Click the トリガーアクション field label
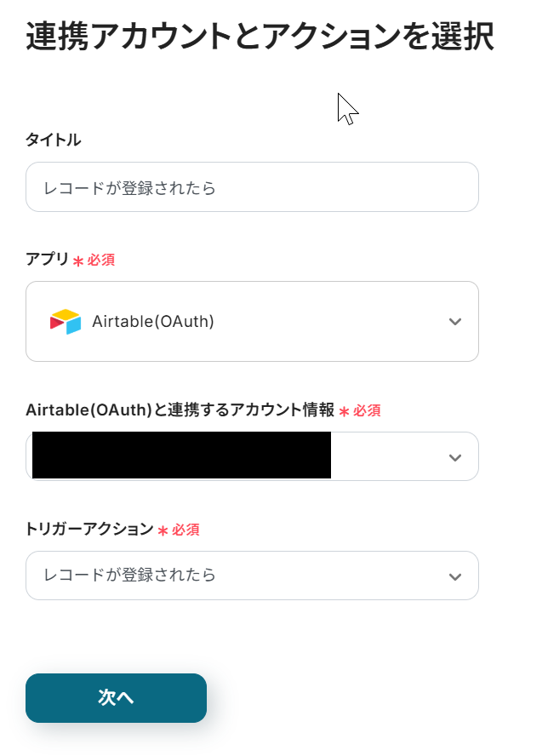The image size is (548, 756). pyautogui.click(x=89, y=530)
